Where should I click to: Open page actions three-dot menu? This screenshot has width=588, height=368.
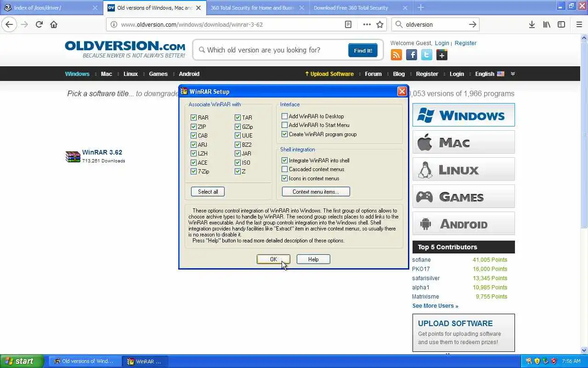[x=367, y=24]
